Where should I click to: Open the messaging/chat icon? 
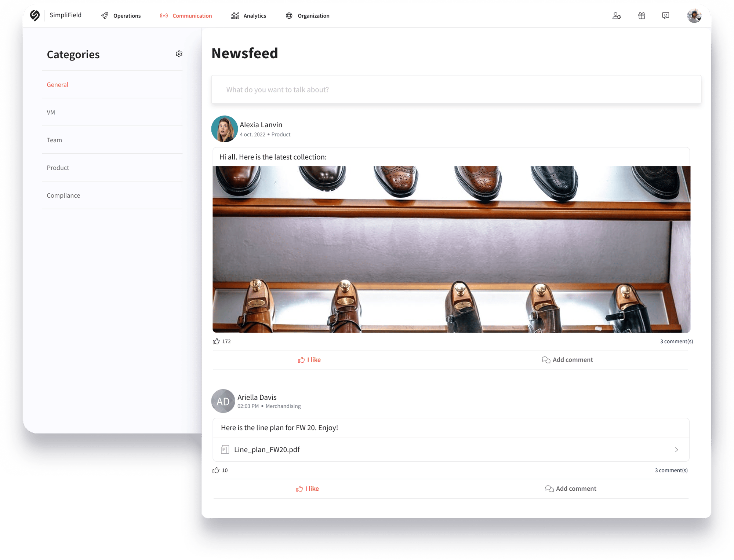[x=666, y=15]
